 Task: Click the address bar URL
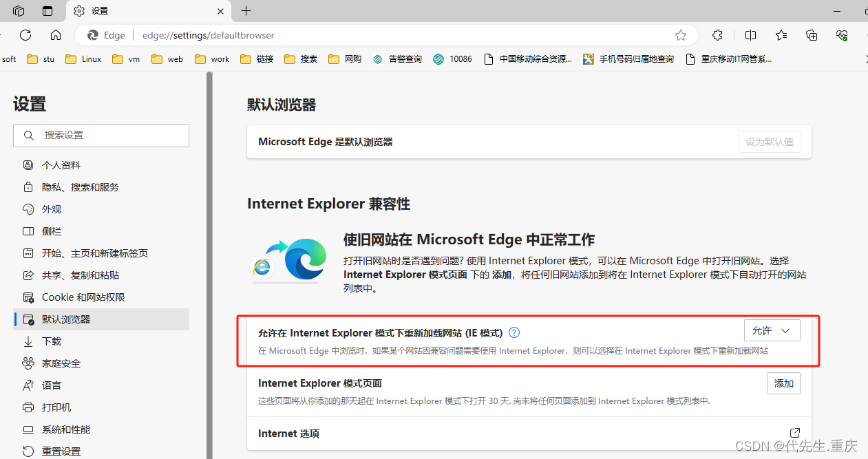pos(208,35)
